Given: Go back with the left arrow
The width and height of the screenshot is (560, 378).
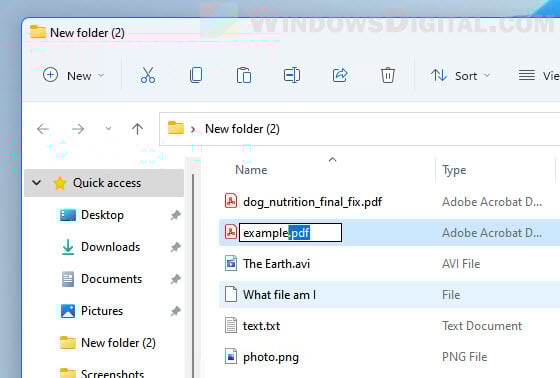Looking at the screenshot, I should pos(43,129).
